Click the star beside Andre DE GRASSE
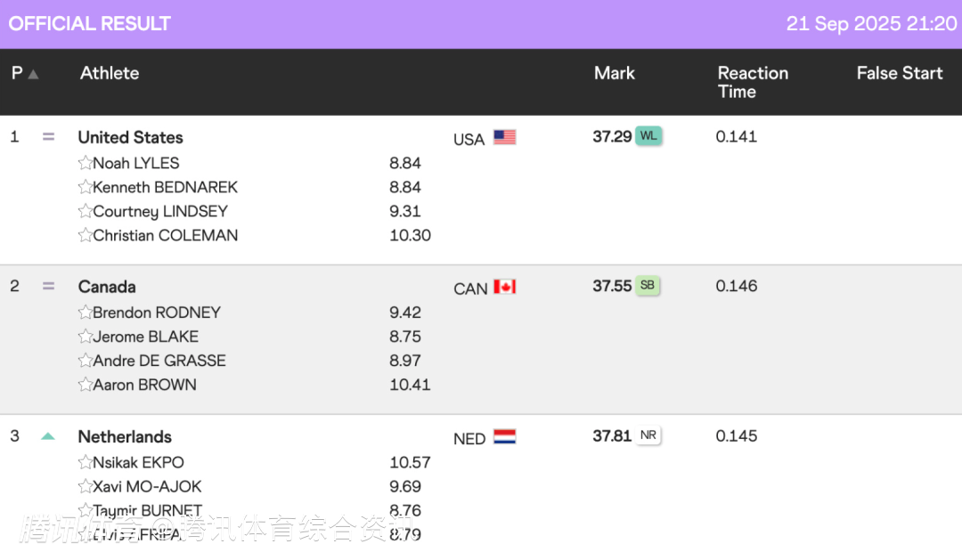This screenshot has width=962, height=560. [86, 361]
